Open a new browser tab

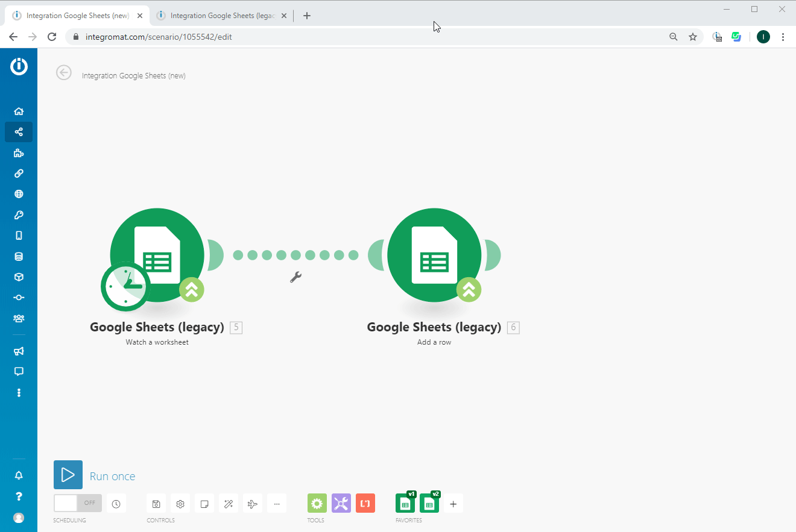point(307,16)
